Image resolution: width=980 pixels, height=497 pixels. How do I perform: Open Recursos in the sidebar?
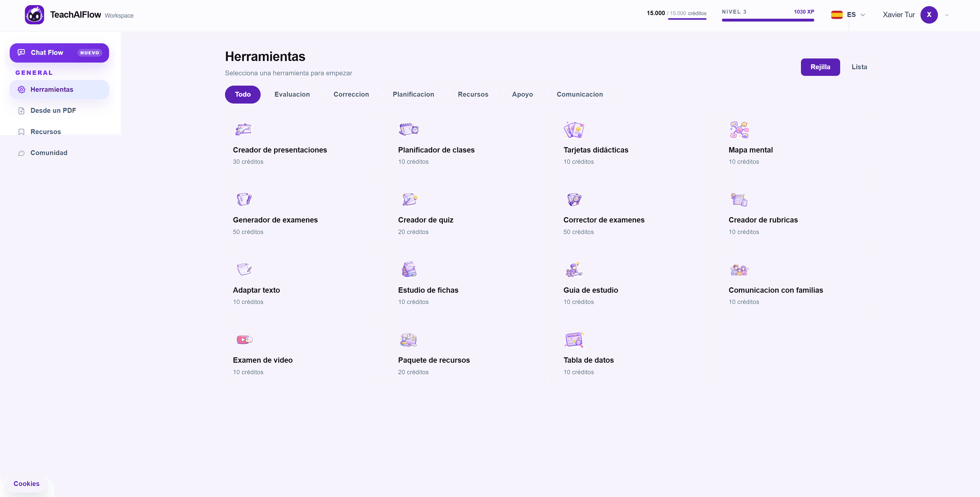coord(59,132)
